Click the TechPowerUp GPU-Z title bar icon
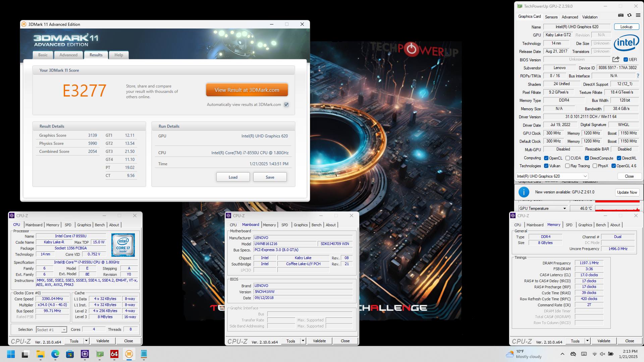Screen dimensions: 644x362 [520, 6]
